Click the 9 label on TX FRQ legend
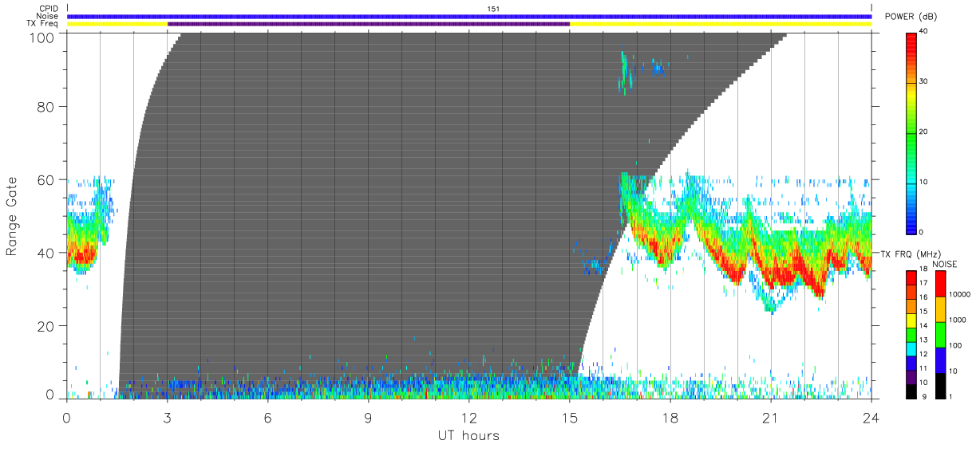Viewport: 980px width, 452px height. coord(923,396)
